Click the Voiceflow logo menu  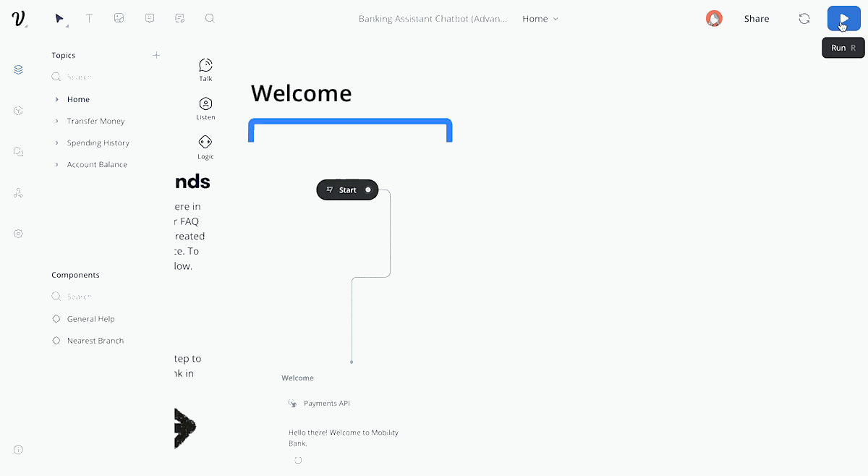coord(19,19)
